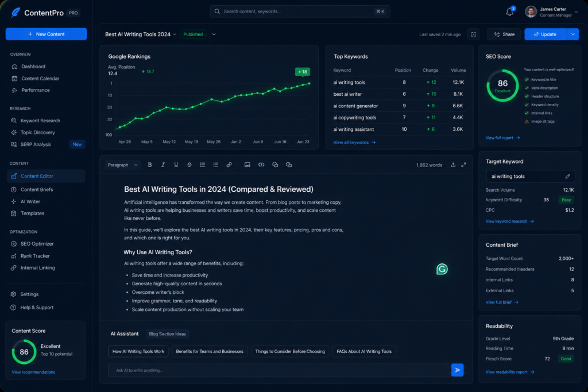Edit target keyword with the pencil icon
Screen dimensions: 588x392
(568, 176)
